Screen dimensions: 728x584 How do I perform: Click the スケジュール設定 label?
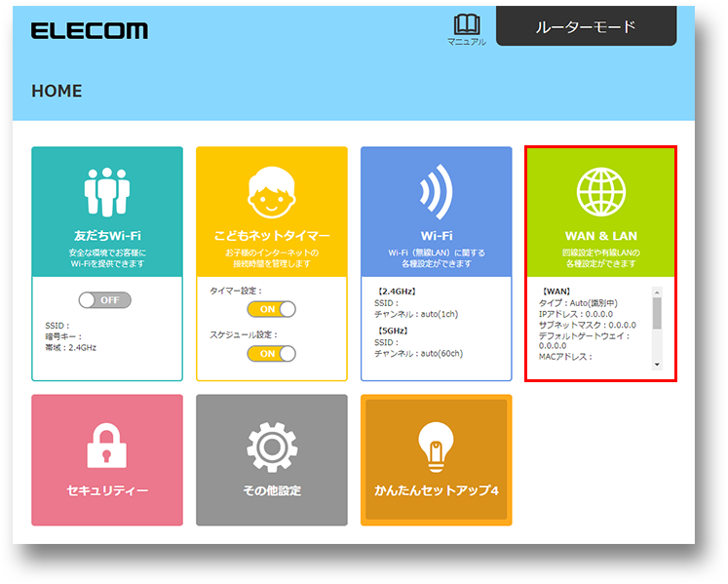(244, 335)
